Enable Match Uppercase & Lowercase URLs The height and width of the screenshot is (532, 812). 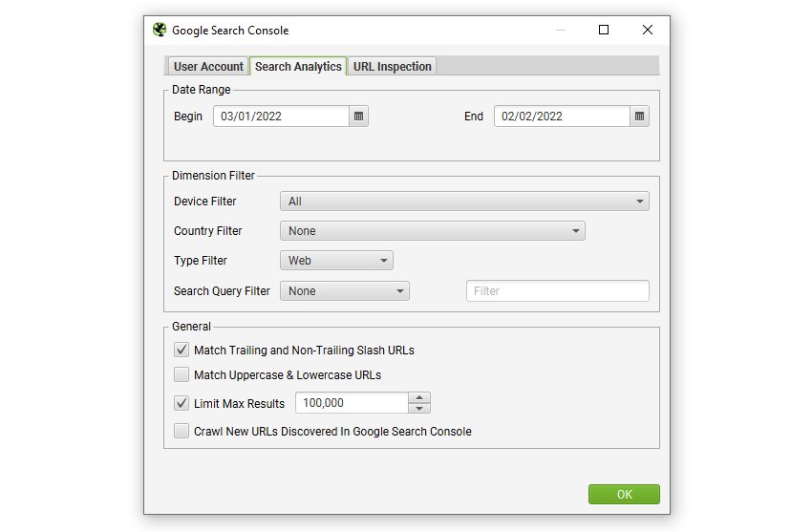tap(182, 374)
